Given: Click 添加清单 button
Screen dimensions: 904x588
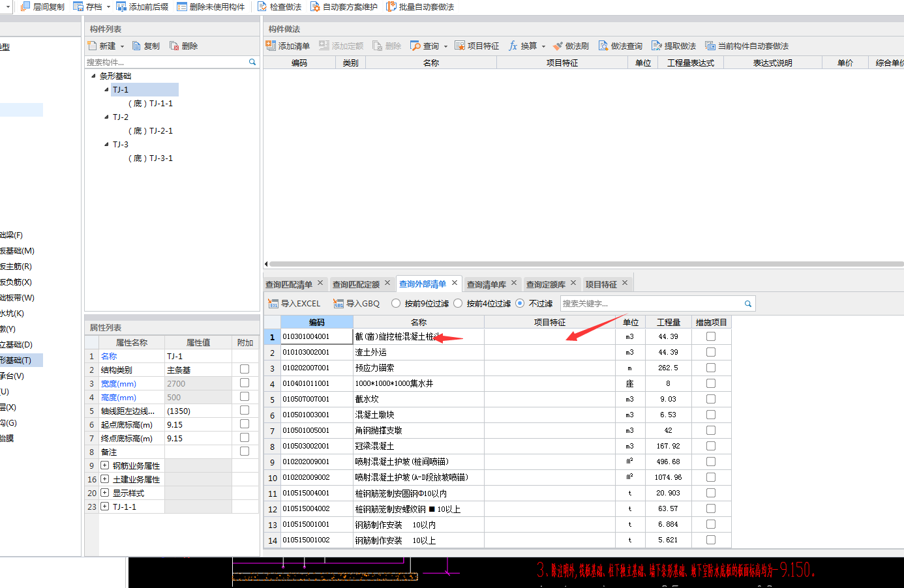Looking at the screenshot, I should point(288,46).
